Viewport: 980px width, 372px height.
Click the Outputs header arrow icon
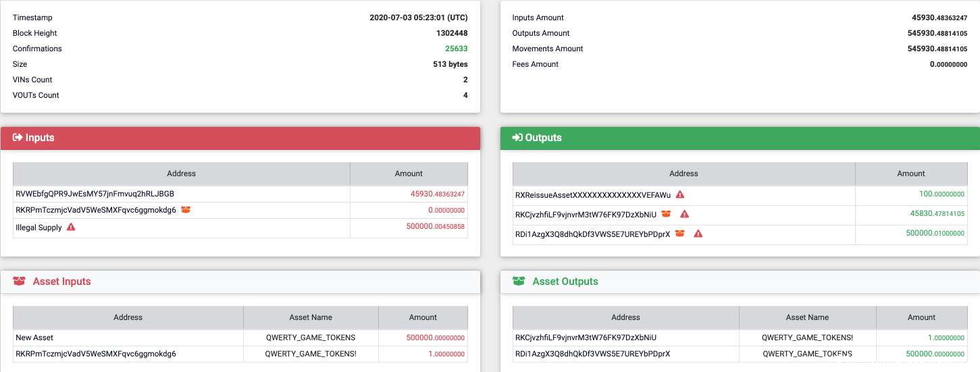click(517, 138)
